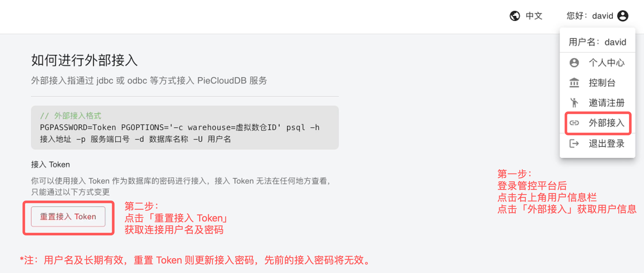Click the 邀请注册 person icon

point(574,103)
